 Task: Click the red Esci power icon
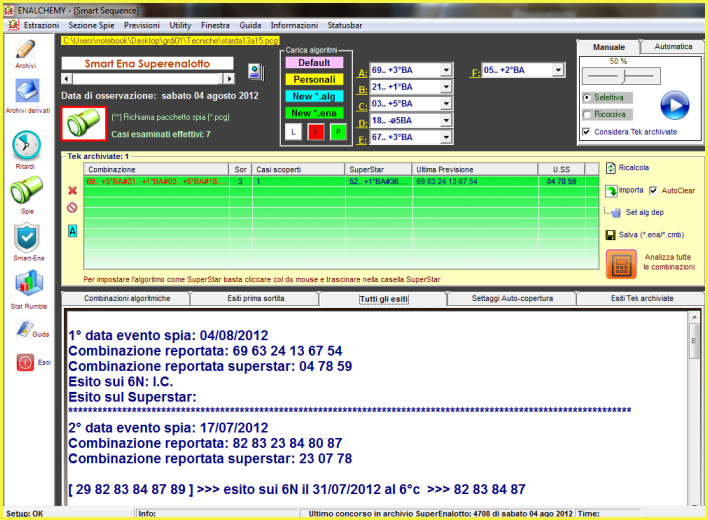coord(25,362)
